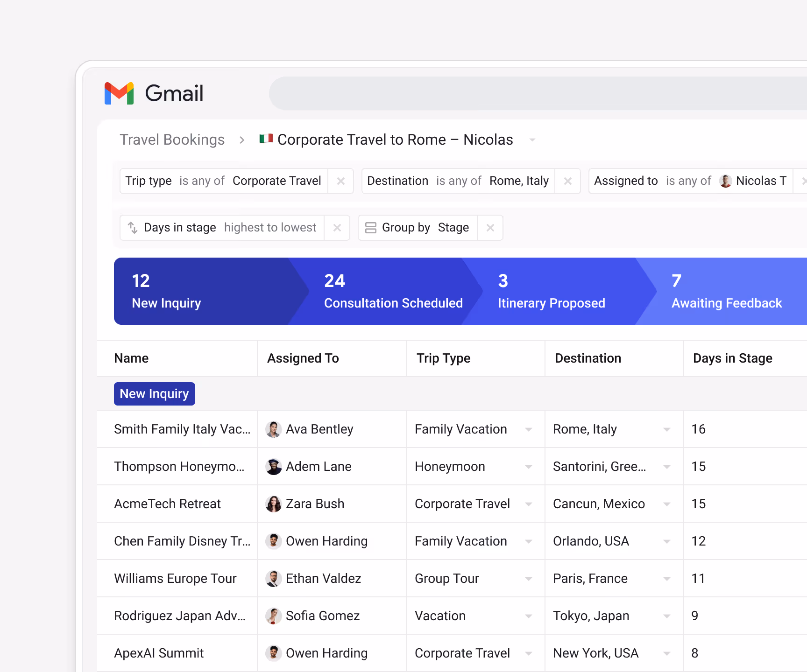
Task: Edit the Destination Rome, Italy filter
Action: click(458, 181)
